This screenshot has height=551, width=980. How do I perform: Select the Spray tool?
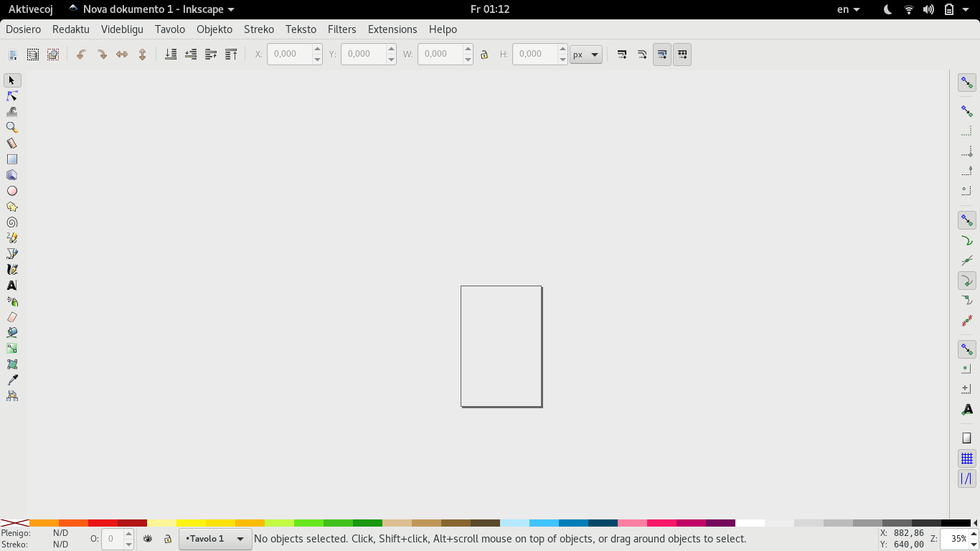click(x=12, y=301)
